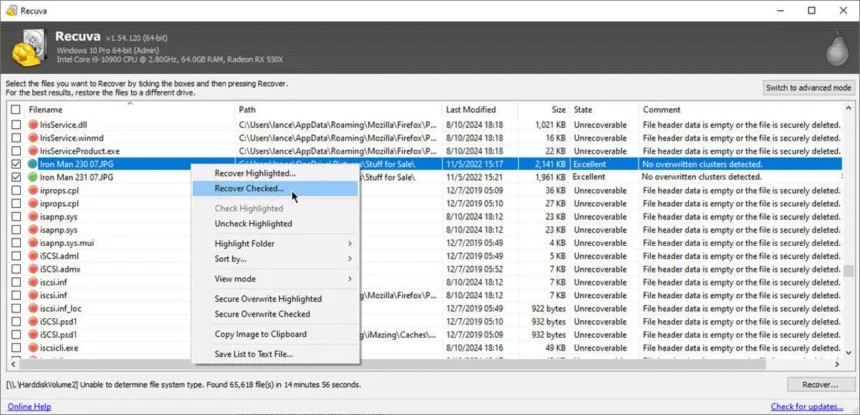The width and height of the screenshot is (860, 415).
Task: Choose Secure Overwrite Highlighted
Action: click(275, 299)
